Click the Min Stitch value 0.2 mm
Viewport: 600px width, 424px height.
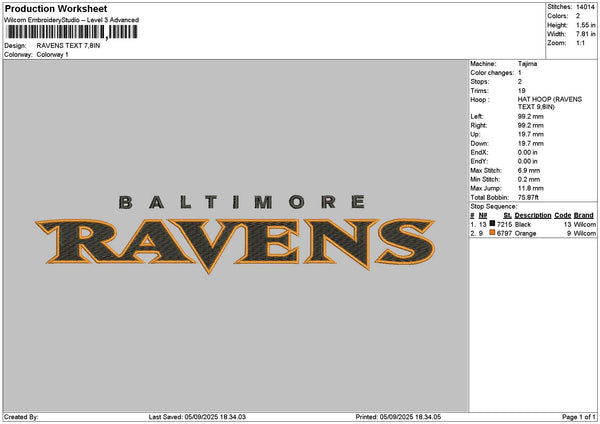coord(529,179)
